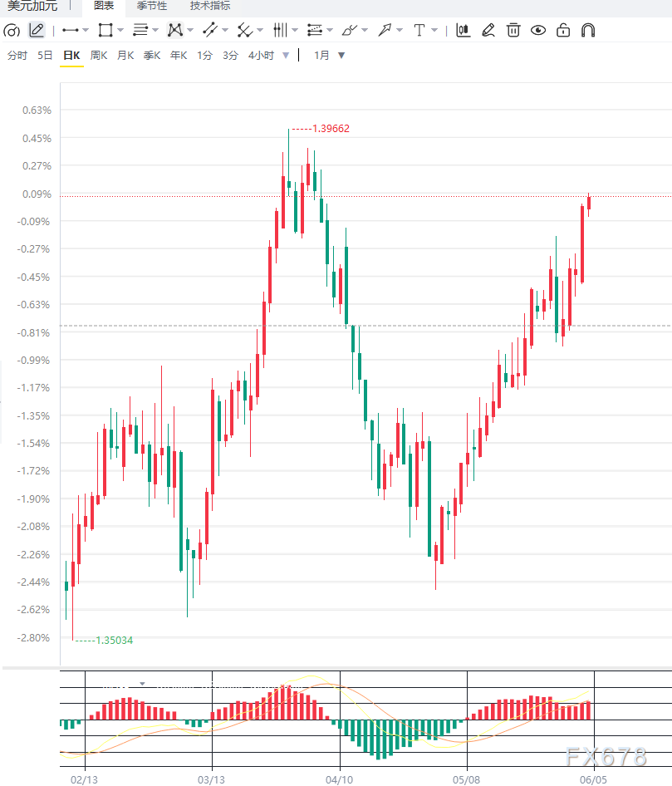The width and height of the screenshot is (672, 786).
Task: Select the trend line segment tool
Action: click(x=210, y=30)
